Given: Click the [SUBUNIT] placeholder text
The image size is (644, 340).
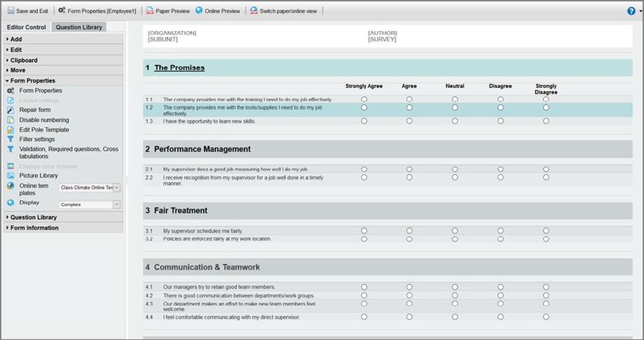Looking at the screenshot, I should [163, 39].
